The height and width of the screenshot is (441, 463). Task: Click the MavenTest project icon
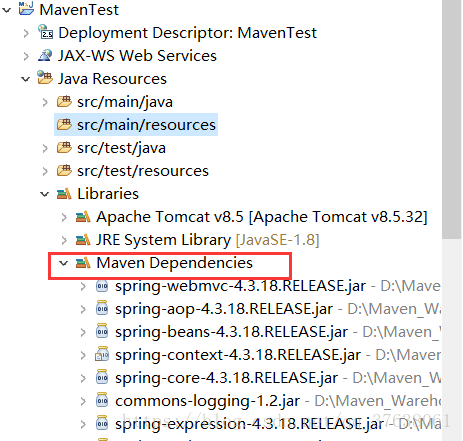click(26, 9)
